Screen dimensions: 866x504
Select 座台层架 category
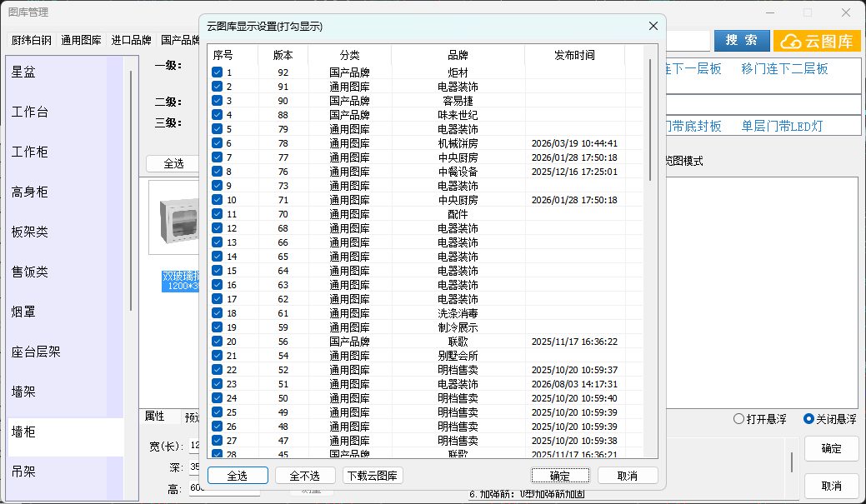pyautogui.click(x=66, y=352)
